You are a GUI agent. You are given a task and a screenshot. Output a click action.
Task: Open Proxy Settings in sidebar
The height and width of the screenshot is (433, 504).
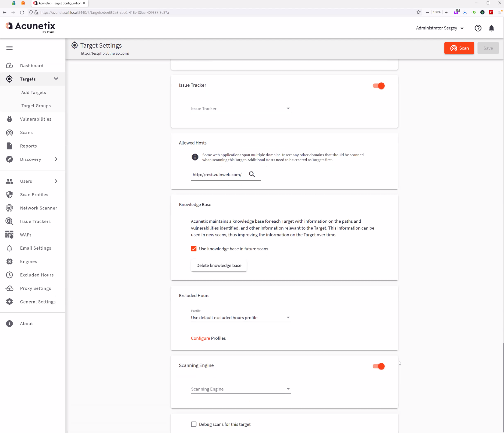[35, 288]
